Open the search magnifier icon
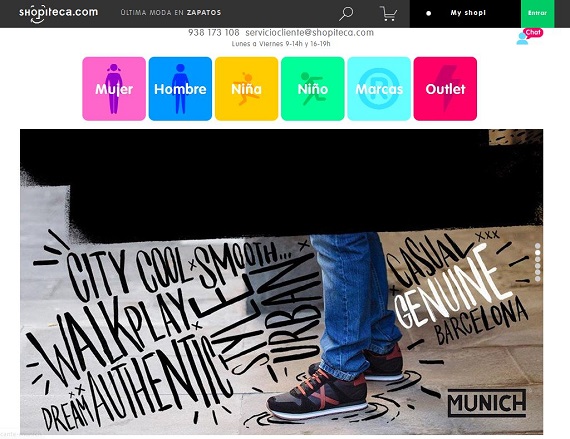 click(346, 13)
